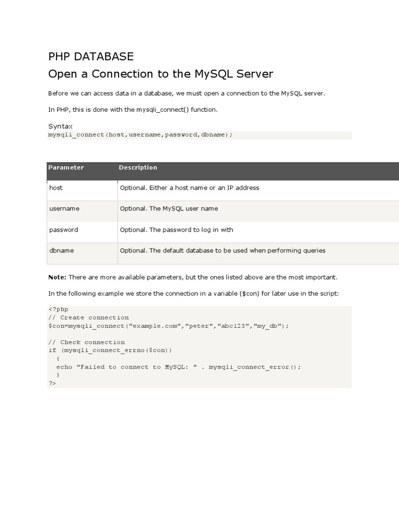
Task: Click the default database description cell
Action: click(x=222, y=250)
